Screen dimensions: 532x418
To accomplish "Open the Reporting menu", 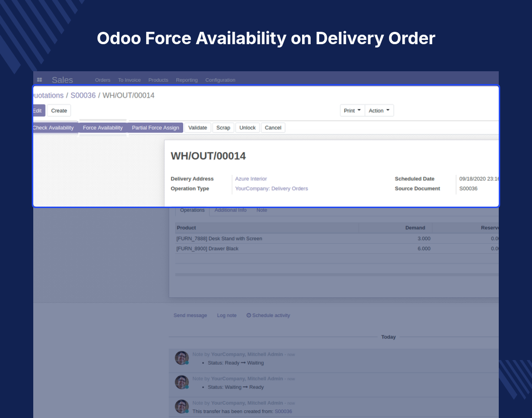I will click(187, 80).
